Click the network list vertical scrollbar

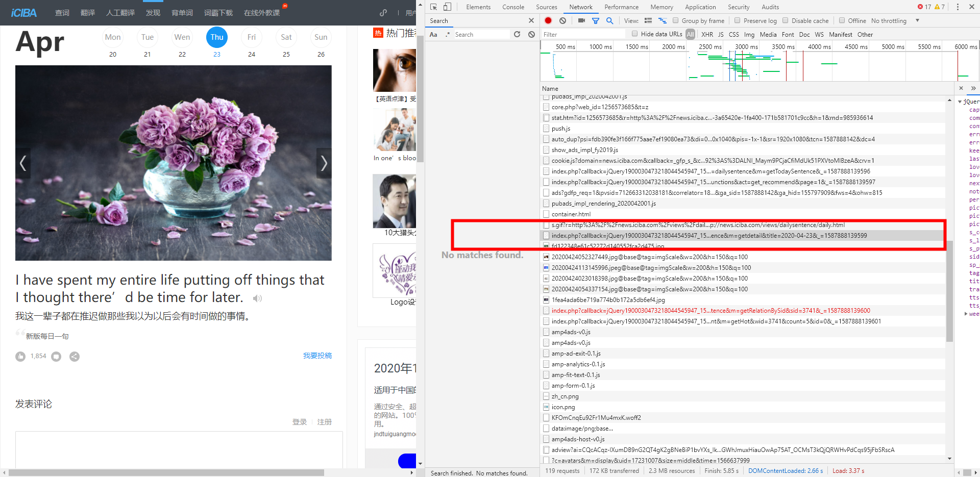click(949, 291)
